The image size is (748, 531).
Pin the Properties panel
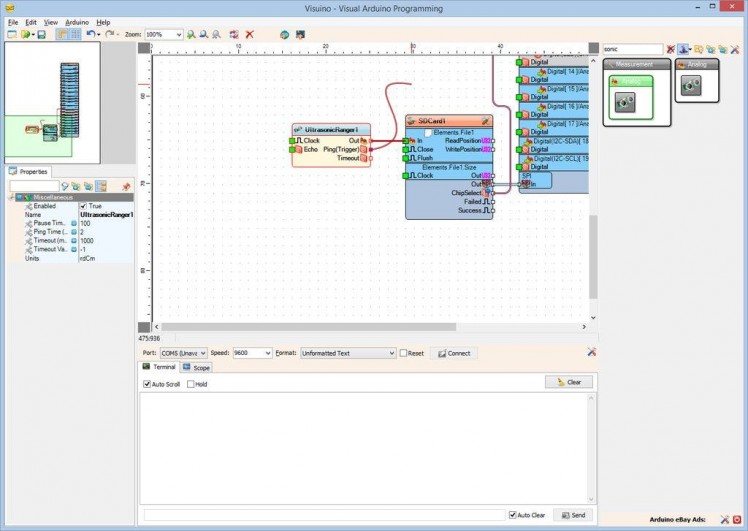pos(126,187)
